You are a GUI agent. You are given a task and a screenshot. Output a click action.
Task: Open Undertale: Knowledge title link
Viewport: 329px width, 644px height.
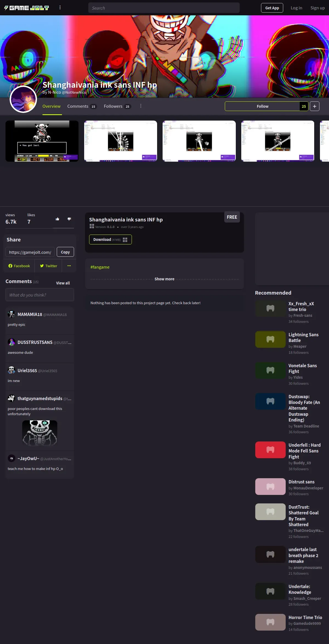(x=300, y=589)
